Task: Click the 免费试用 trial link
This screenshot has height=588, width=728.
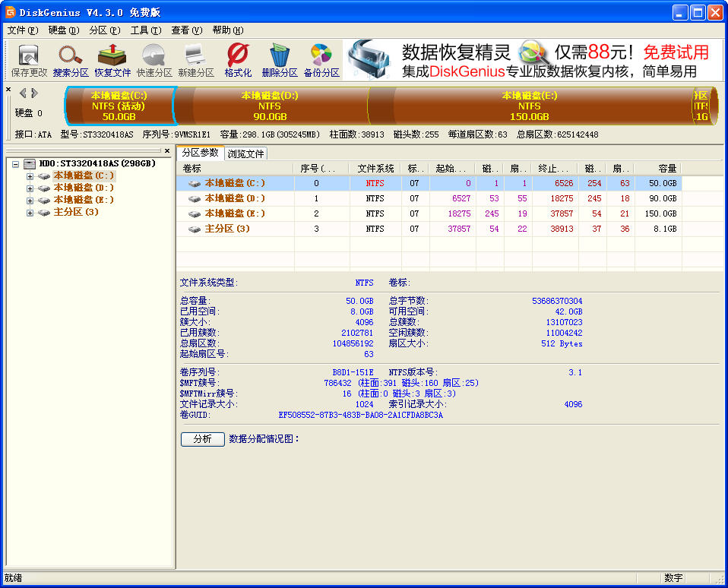Action: [675, 53]
